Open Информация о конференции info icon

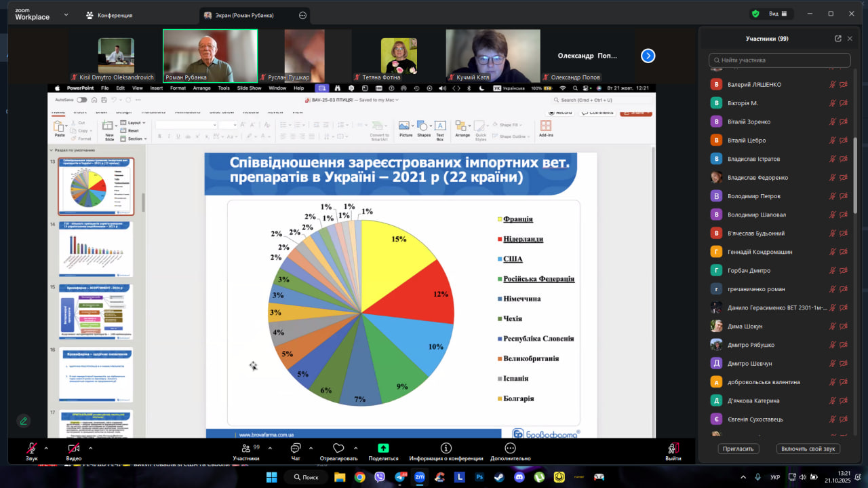pyautogui.click(x=446, y=449)
